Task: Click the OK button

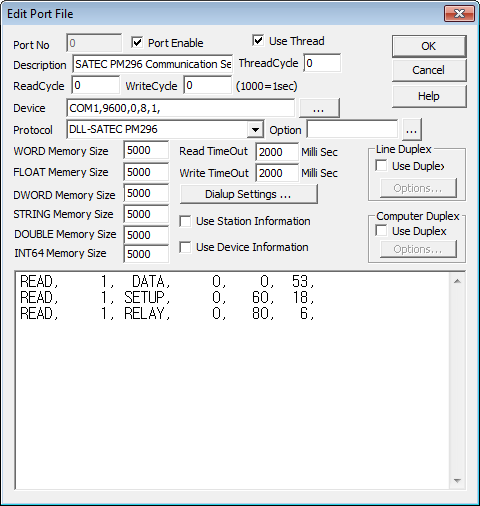Action: tap(429, 46)
